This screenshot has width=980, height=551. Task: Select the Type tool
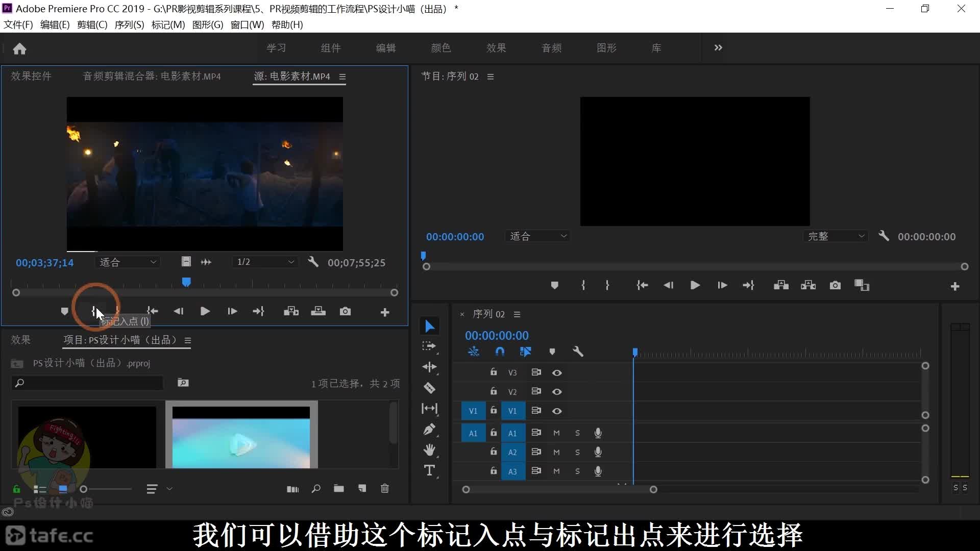pos(430,470)
